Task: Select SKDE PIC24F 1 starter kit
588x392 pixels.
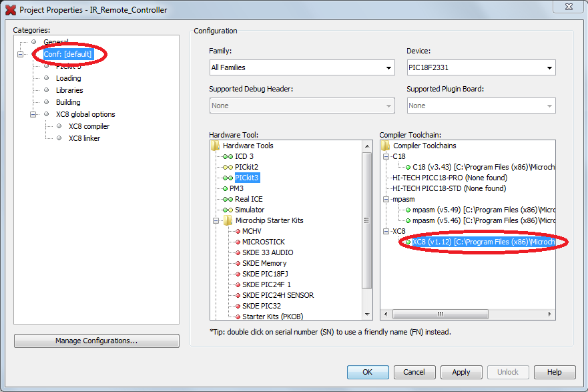Action: coord(266,284)
